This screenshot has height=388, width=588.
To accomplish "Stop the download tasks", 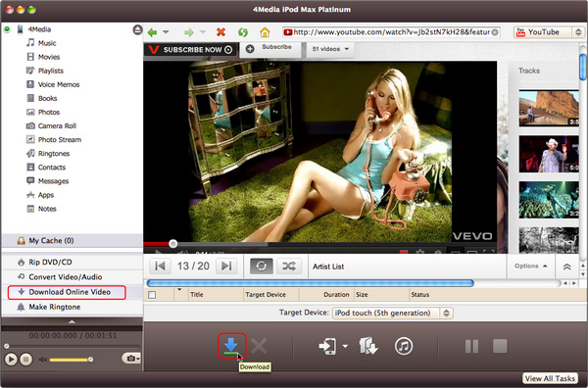I will point(500,346).
